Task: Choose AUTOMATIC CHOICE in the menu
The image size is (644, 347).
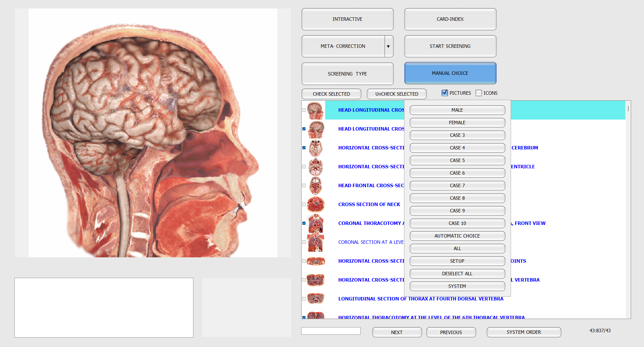Action: pyautogui.click(x=457, y=236)
